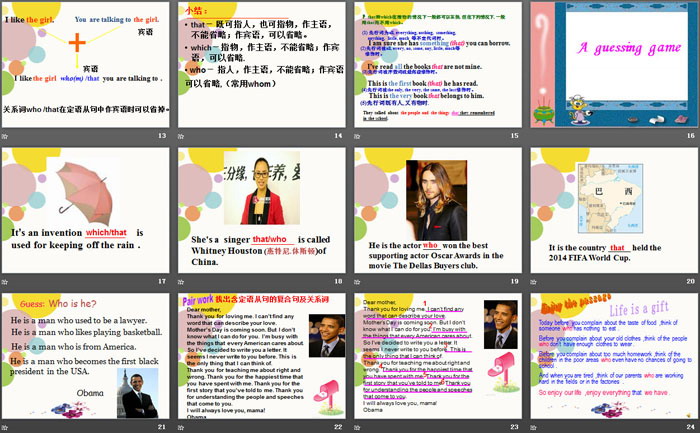The image size is (700, 433).
Task: Click the red "that/who" answer on the singer slide
Action: (x=270, y=239)
